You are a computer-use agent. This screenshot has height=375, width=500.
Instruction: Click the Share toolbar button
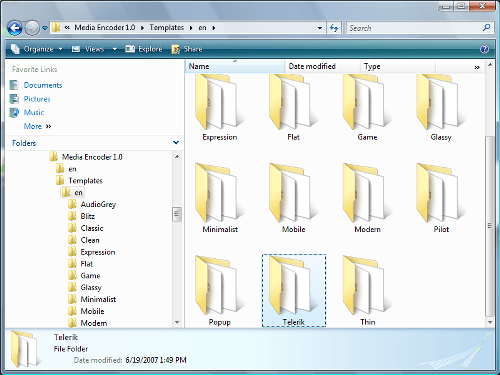[x=187, y=49]
